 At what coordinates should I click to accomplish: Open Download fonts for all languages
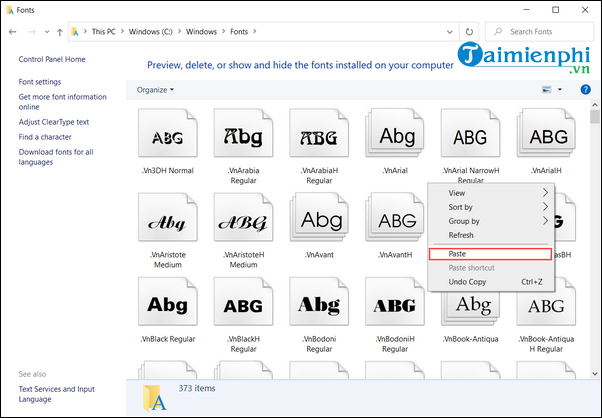pos(56,157)
